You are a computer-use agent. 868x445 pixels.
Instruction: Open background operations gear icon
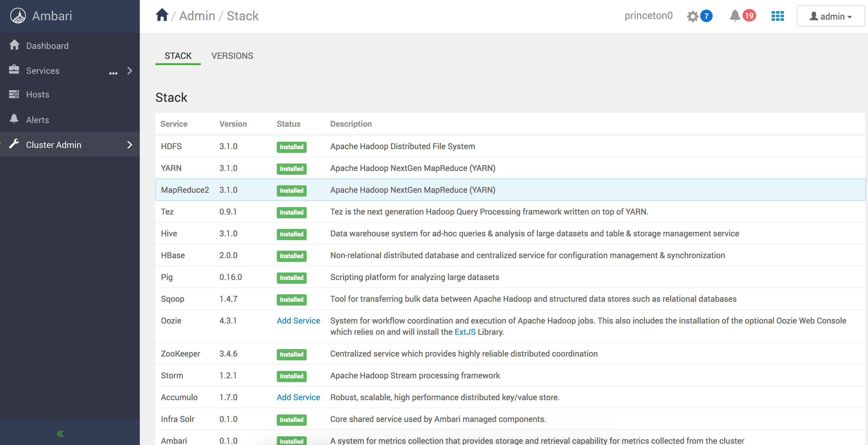[692, 16]
